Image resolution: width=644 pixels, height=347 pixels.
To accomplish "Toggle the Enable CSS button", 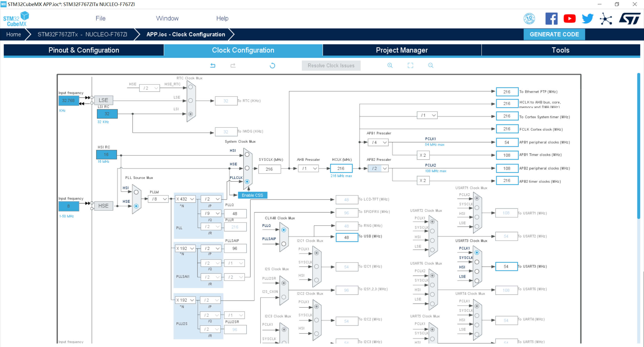I will click(252, 195).
